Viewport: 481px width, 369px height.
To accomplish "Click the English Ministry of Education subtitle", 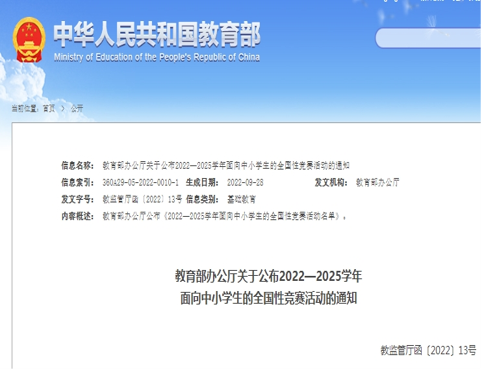I will click(x=157, y=57).
